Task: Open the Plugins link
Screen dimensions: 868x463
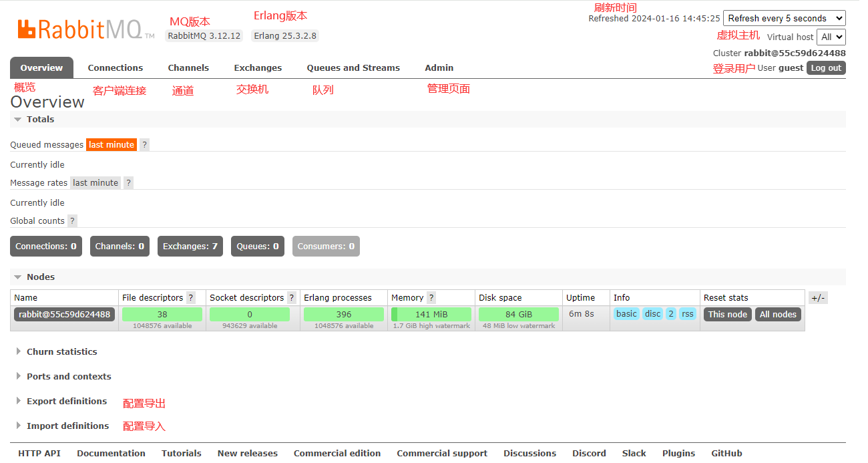Action: coord(679,453)
